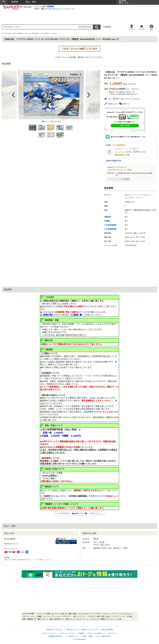Screen dimensions: 159x644
Task: Open 早期終了 help link
Action: tap(108, 221)
